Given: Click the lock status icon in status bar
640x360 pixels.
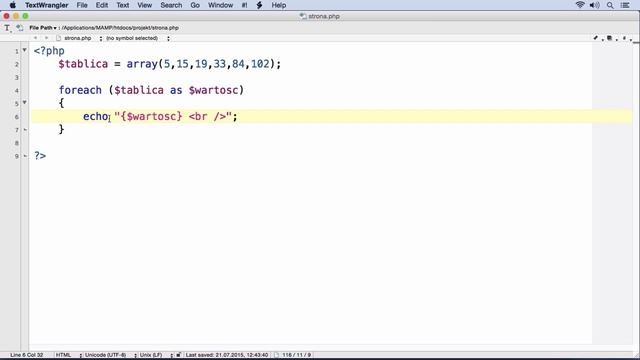Looking at the screenshot, I should coord(178,355).
